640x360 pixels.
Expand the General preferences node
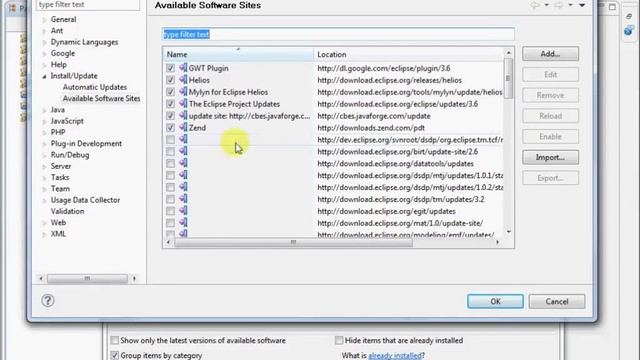tap(44, 20)
